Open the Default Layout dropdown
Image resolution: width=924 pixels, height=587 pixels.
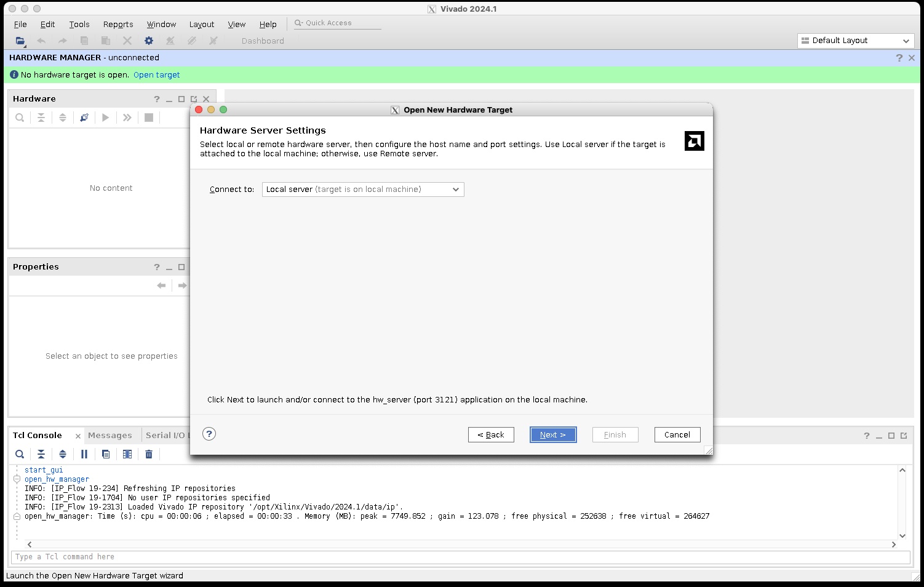click(x=856, y=41)
